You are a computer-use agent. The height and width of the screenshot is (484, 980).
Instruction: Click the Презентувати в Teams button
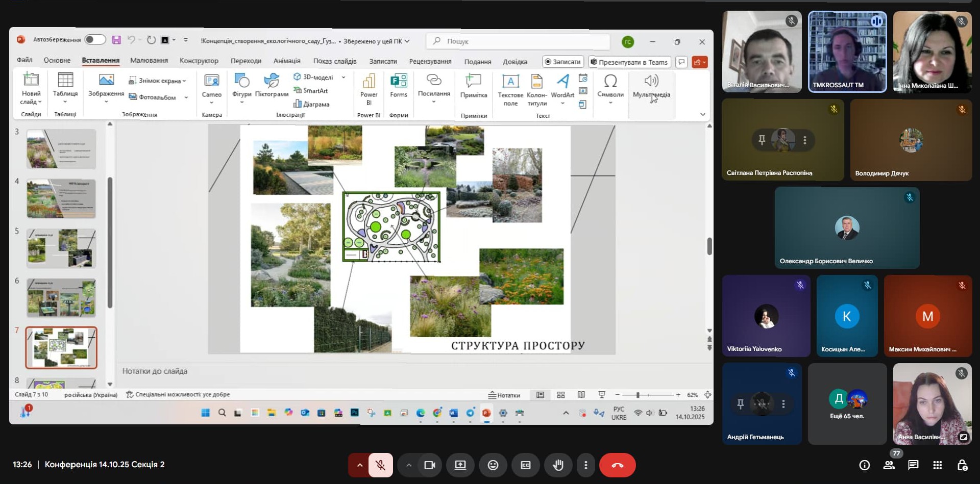(x=629, y=62)
